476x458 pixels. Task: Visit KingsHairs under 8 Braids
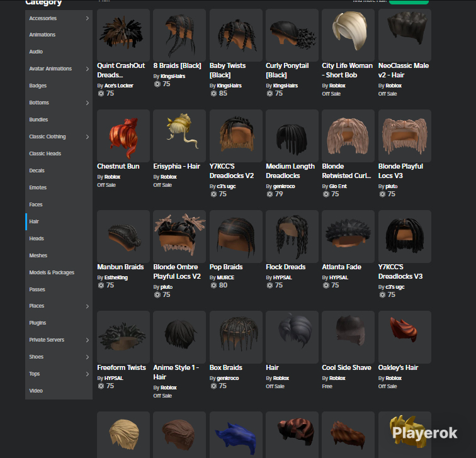pyautogui.click(x=173, y=76)
